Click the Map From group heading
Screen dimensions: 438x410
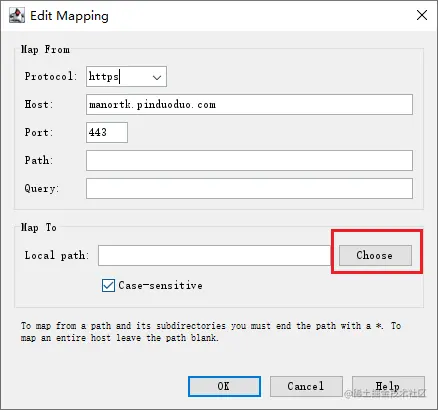45,50
